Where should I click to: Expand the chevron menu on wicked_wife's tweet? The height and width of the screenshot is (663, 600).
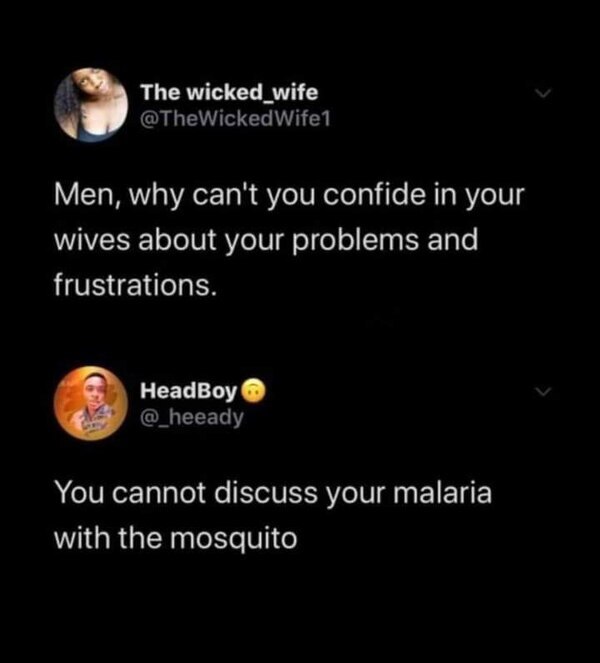[x=543, y=93]
